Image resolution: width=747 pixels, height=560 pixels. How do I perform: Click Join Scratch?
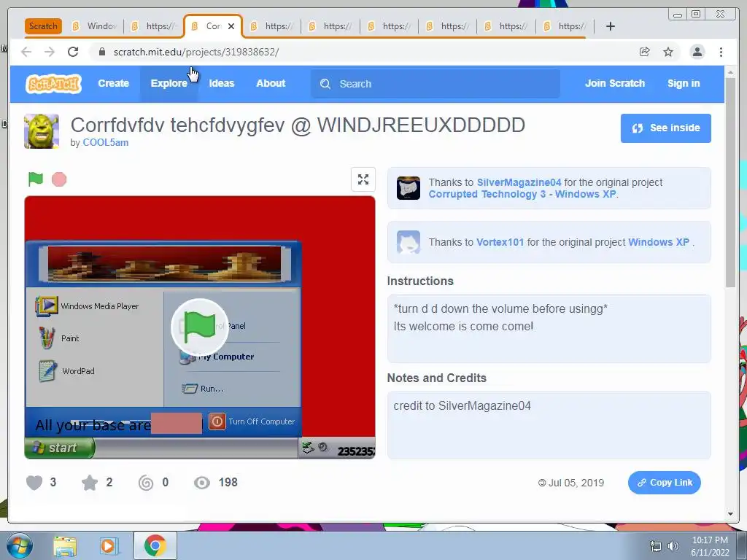pyautogui.click(x=614, y=83)
